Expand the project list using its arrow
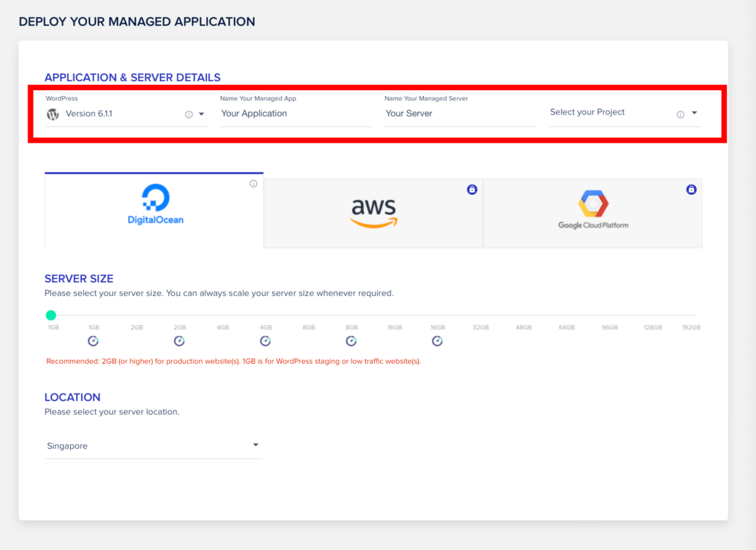Image resolution: width=756 pixels, height=550 pixels. click(694, 113)
